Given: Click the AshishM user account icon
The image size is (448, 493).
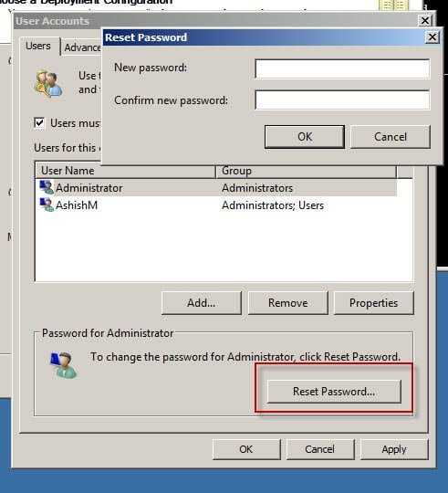Looking at the screenshot, I should tap(47, 205).
